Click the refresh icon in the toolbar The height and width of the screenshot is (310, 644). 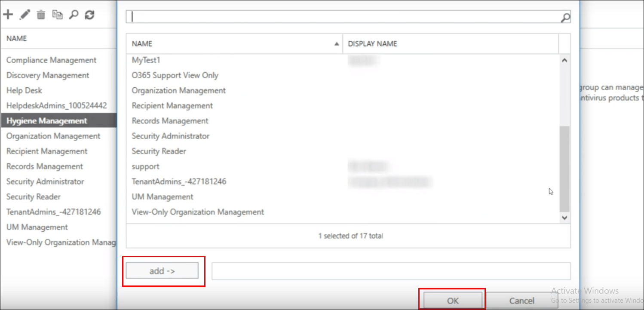point(89,14)
